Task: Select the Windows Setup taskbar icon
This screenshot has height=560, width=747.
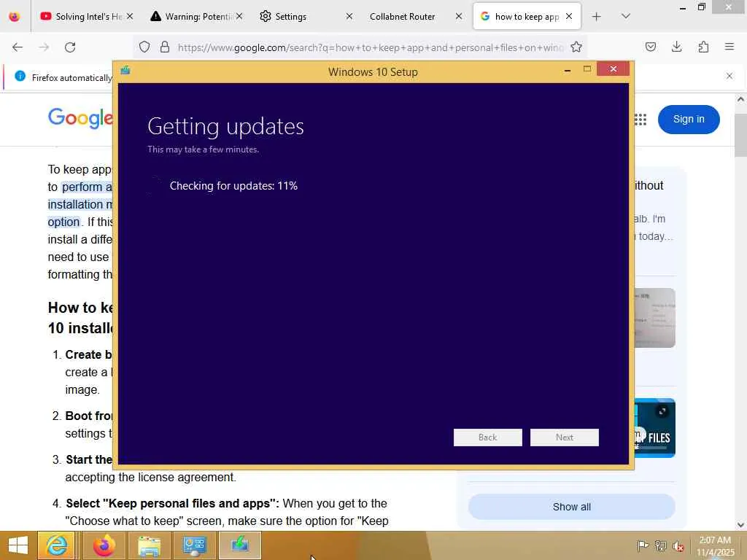Action: tap(239, 545)
